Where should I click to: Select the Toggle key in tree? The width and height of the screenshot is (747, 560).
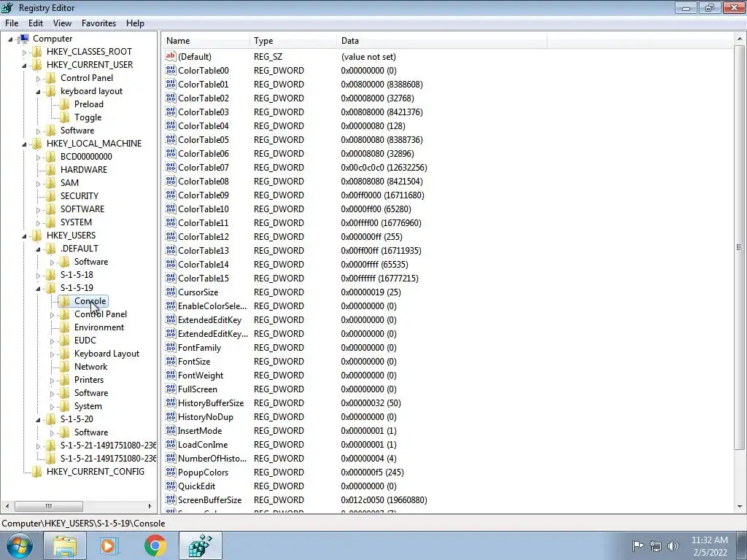(x=88, y=117)
